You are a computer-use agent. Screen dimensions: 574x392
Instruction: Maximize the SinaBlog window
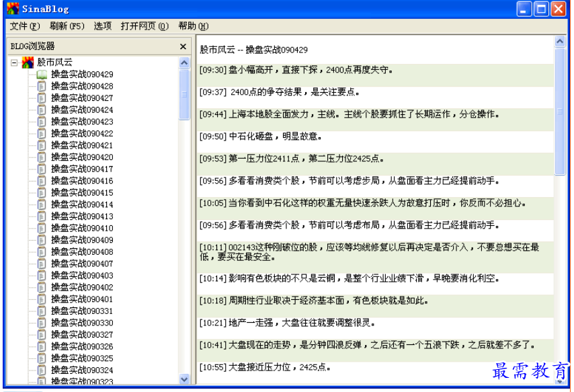pos(541,9)
